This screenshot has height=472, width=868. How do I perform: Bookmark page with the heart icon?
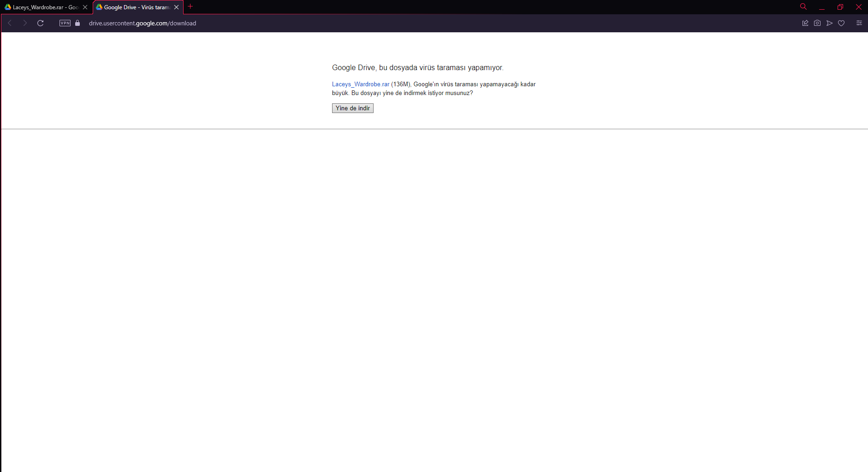841,23
